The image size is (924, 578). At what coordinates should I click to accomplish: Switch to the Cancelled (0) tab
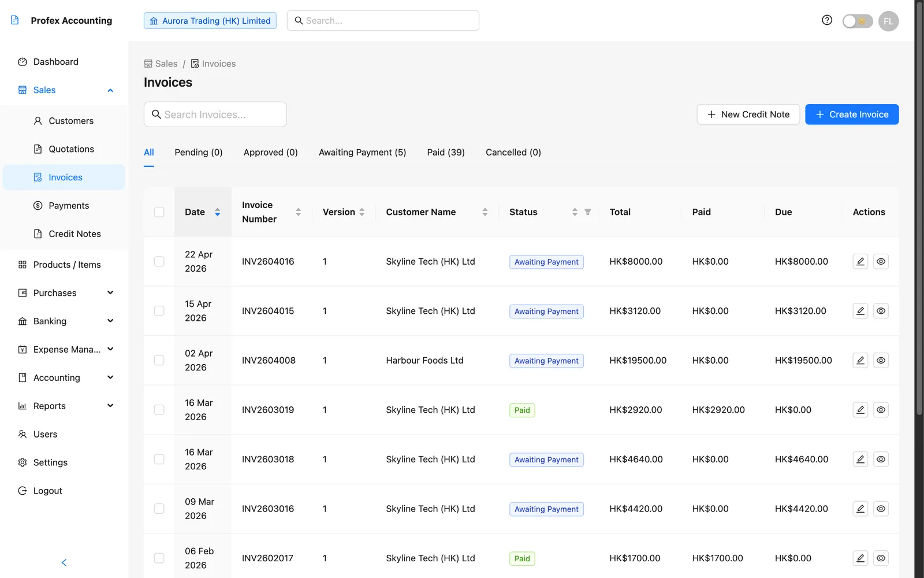coord(513,153)
